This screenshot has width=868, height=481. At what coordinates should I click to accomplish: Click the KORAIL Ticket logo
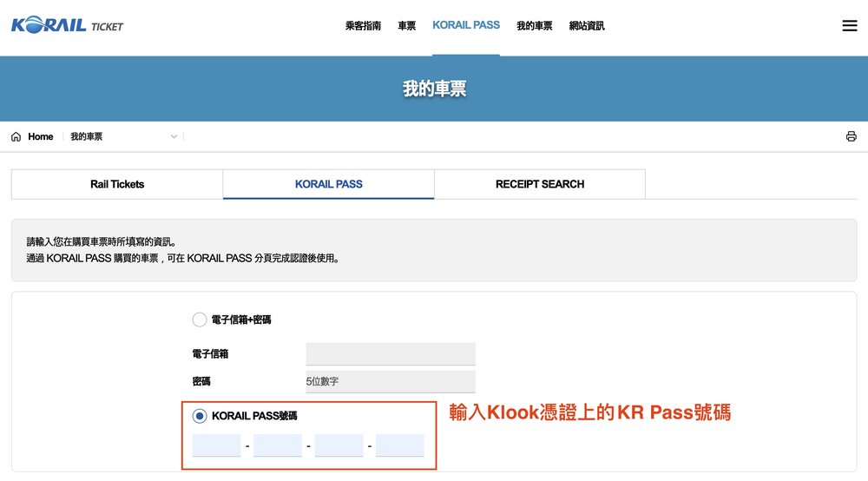click(67, 25)
